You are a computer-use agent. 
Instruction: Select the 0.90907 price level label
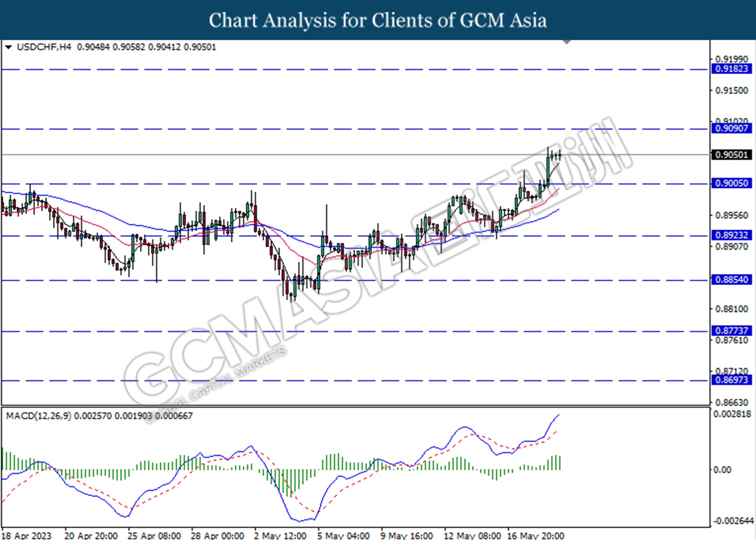pos(732,128)
